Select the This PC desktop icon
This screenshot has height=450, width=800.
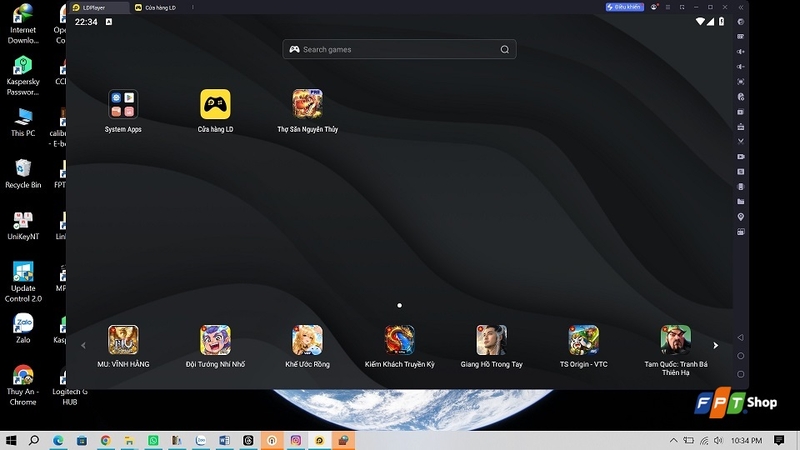[x=23, y=122]
